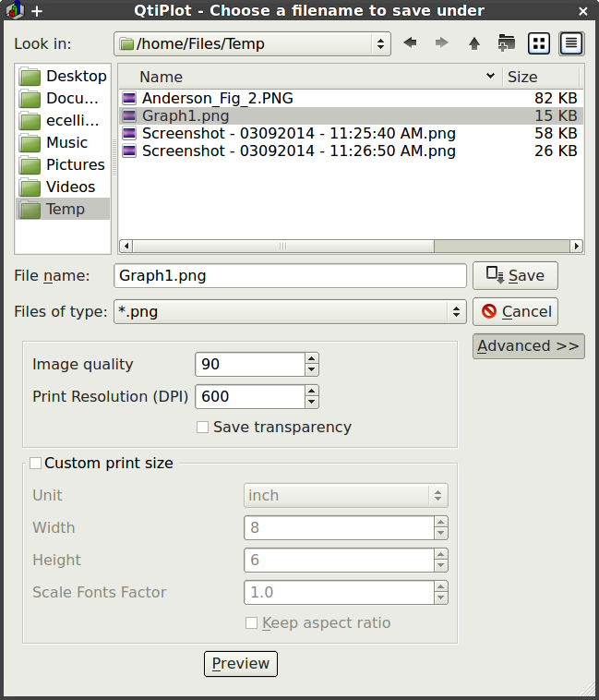Viewport: 599px width, 700px height.
Task: Open the Music folder in the sidebar
Action: pyautogui.click(x=63, y=142)
